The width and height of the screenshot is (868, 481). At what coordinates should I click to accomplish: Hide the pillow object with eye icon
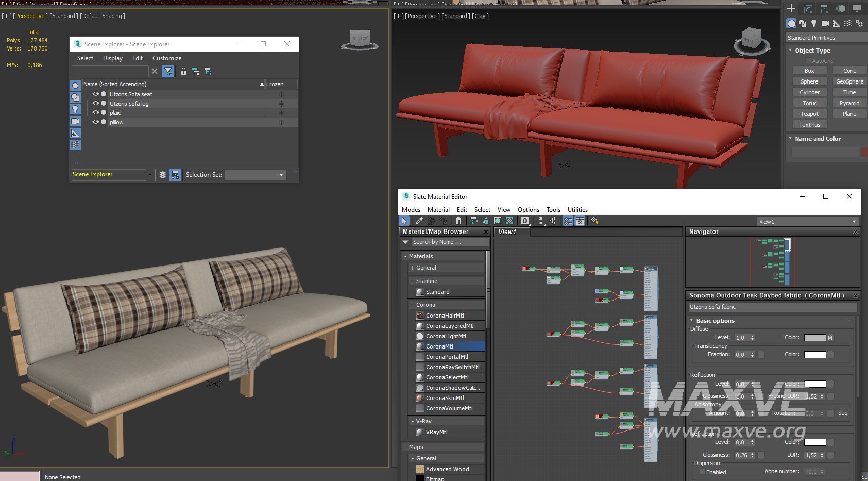[x=95, y=122]
